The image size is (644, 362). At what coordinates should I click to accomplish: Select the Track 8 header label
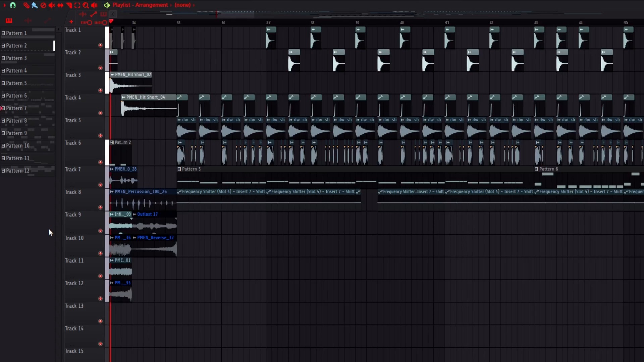click(x=73, y=192)
